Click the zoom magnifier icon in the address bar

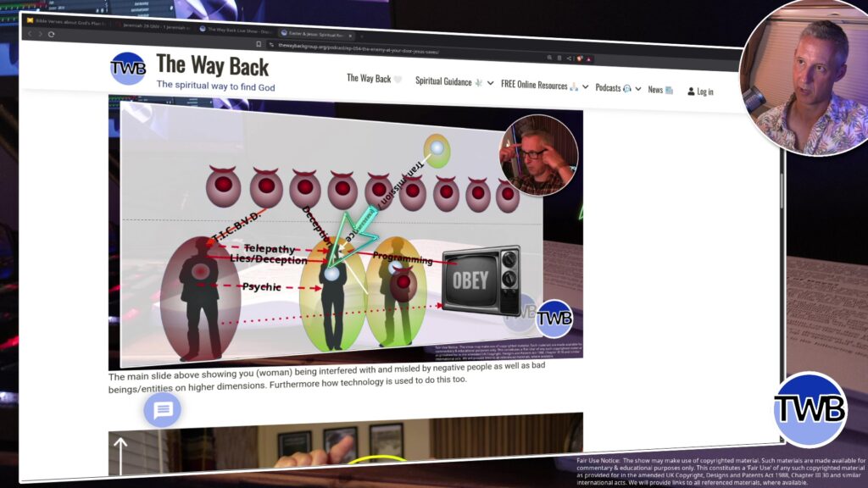[549, 57]
